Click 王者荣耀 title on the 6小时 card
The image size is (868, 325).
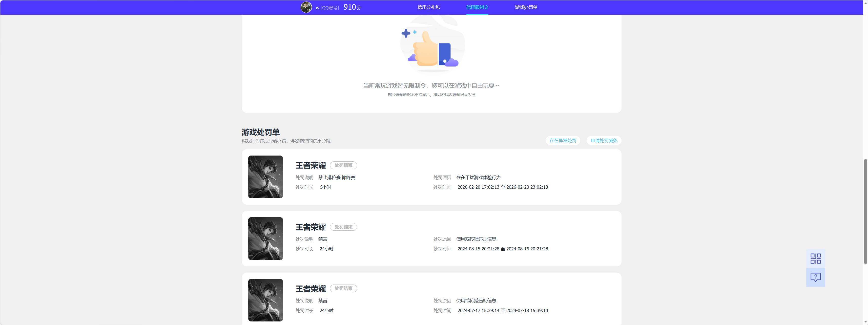(x=311, y=165)
